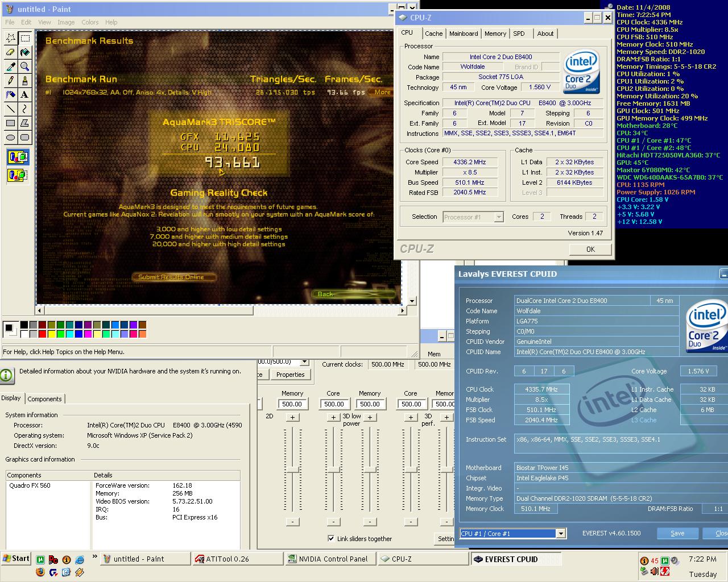Image resolution: width=728 pixels, height=582 pixels.
Task: Open the View menu in Paint
Action: click(x=44, y=22)
